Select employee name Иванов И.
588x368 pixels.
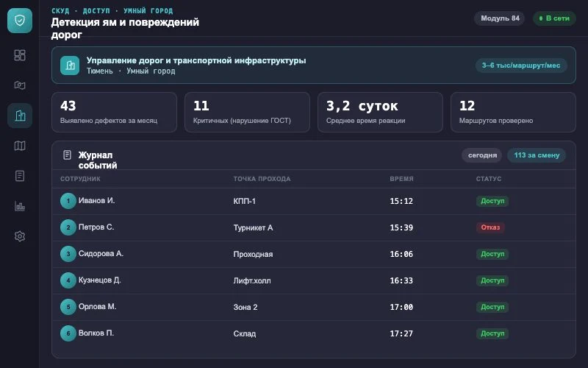[96, 200]
